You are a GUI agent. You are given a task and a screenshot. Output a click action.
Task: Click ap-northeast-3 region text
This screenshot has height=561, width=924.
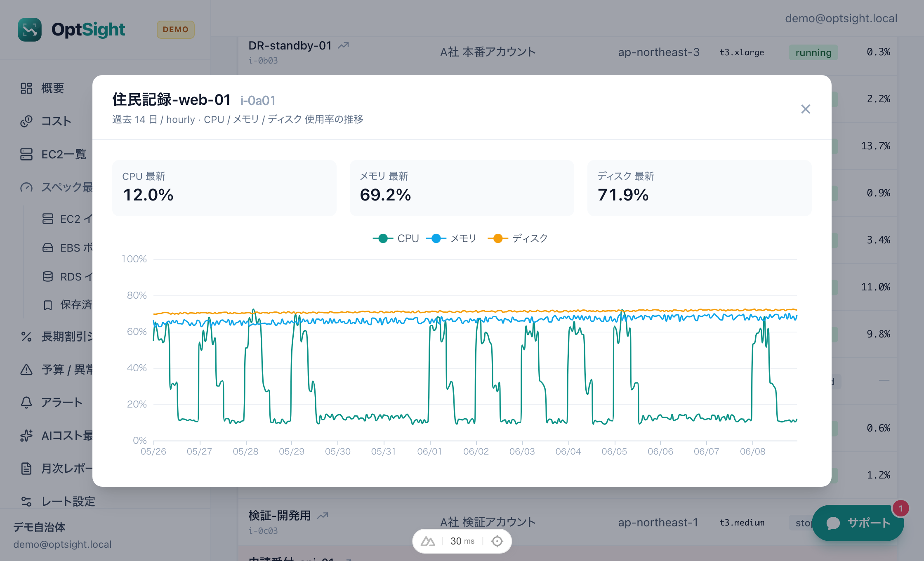[x=659, y=52]
